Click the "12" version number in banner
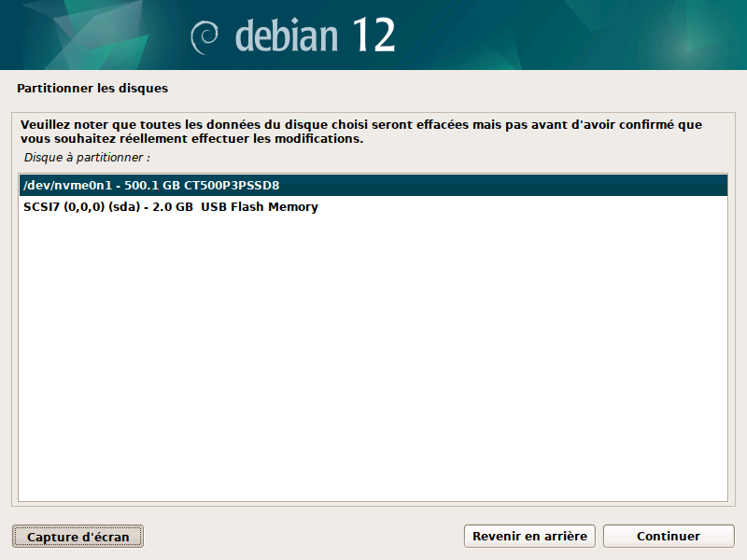This screenshot has height=560, width=747. pyautogui.click(x=373, y=35)
